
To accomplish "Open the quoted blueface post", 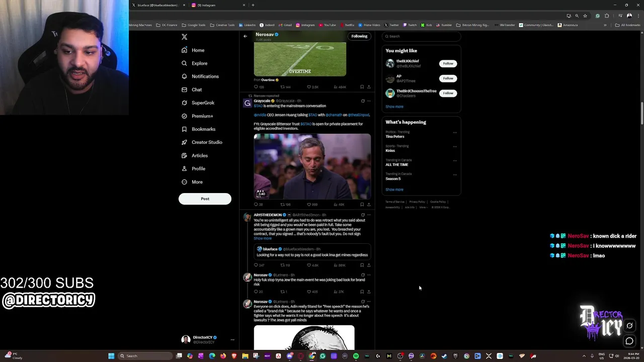I will pyautogui.click(x=312, y=252).
